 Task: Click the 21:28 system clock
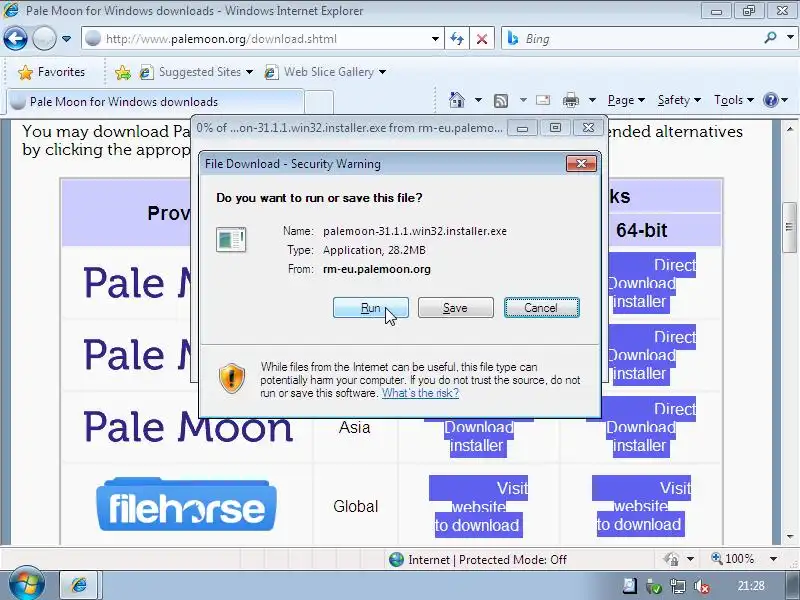click(751, 586)
